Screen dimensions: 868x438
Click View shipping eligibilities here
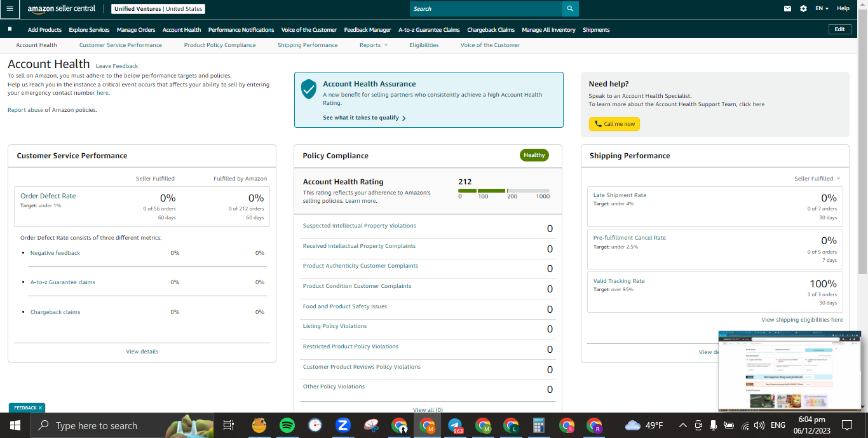[x=802, y=320]
